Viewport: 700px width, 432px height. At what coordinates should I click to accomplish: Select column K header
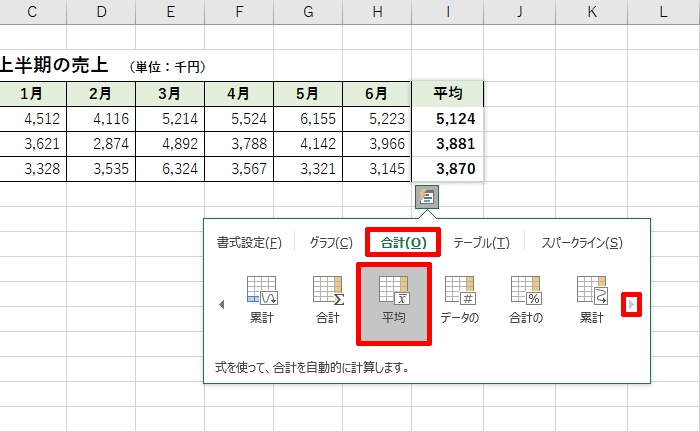[592, 12]
